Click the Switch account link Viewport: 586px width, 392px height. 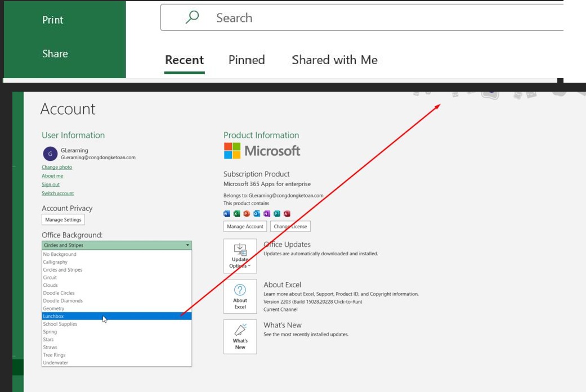click(57, 193)
